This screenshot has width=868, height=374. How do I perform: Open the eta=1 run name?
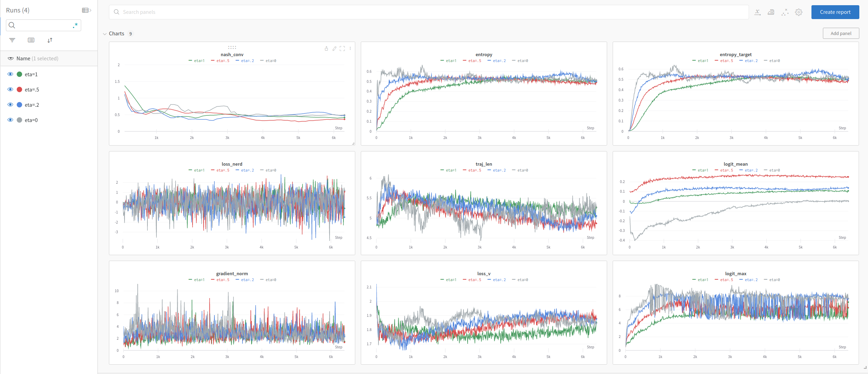[x=31, y=75]
